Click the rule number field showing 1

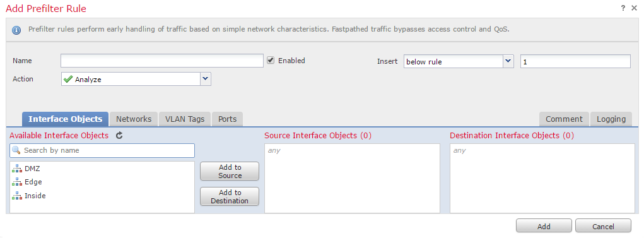pos(575,62)
